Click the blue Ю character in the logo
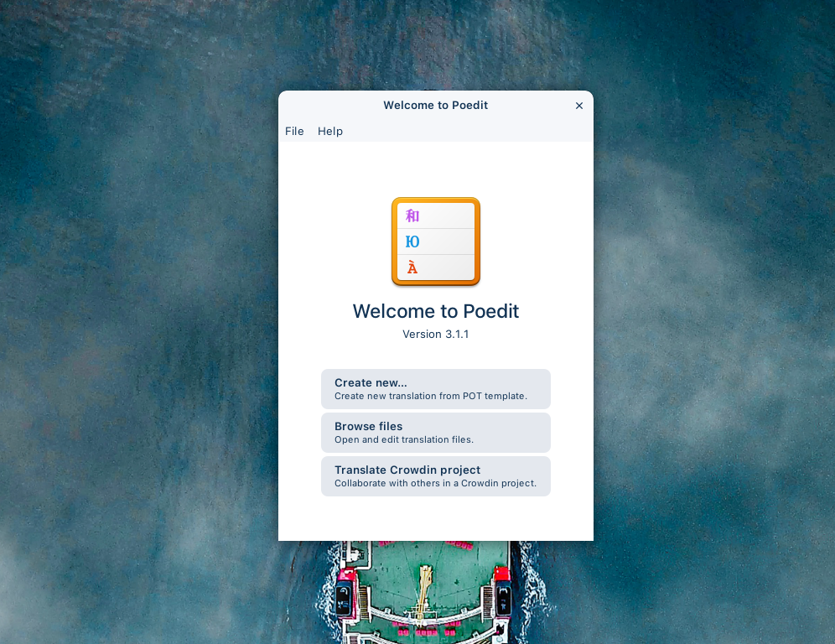The width and height of the screenshot is (835, 644). [x=412, y=242]
